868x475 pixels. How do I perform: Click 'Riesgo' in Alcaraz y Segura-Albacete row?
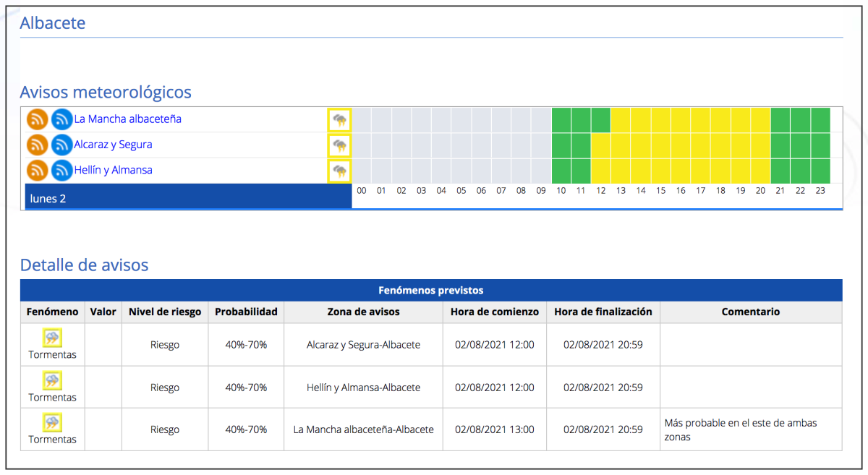coord(165,345)
